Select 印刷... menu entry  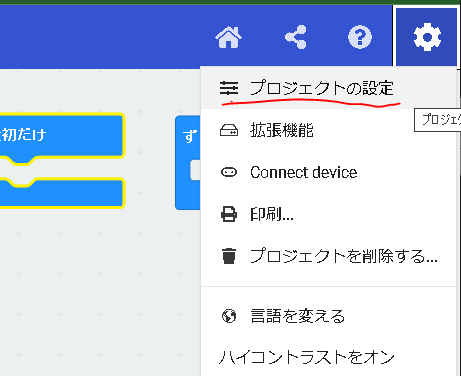(328, 214)
